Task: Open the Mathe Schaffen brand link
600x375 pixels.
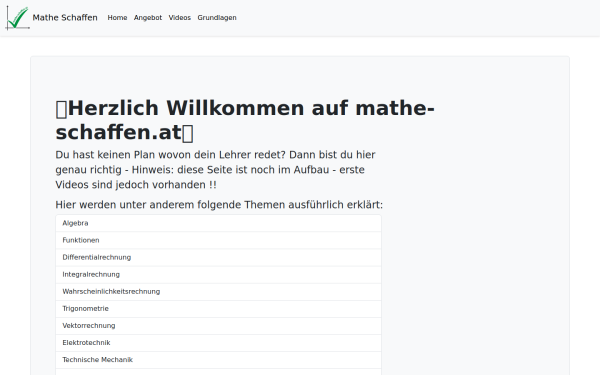Action: coord(65,18)
